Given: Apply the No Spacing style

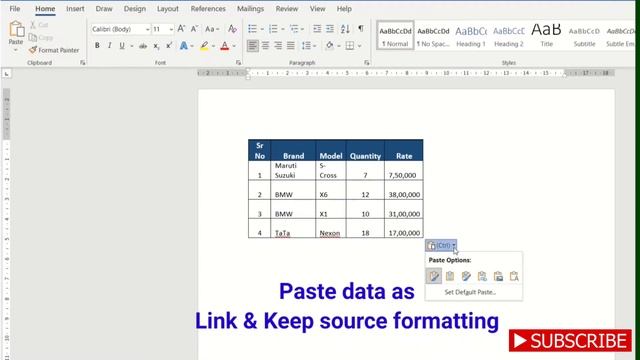Looking at the screenshot, I should click(x=433, y=36).
